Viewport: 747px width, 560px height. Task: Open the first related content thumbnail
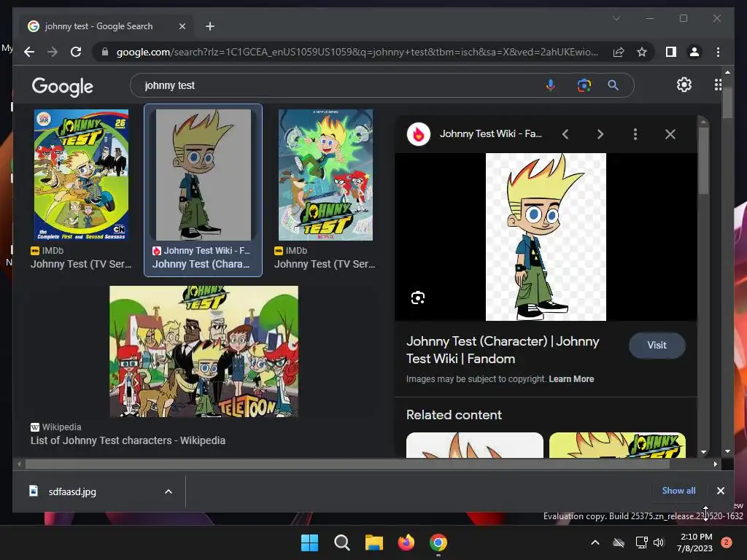point(474,446)
